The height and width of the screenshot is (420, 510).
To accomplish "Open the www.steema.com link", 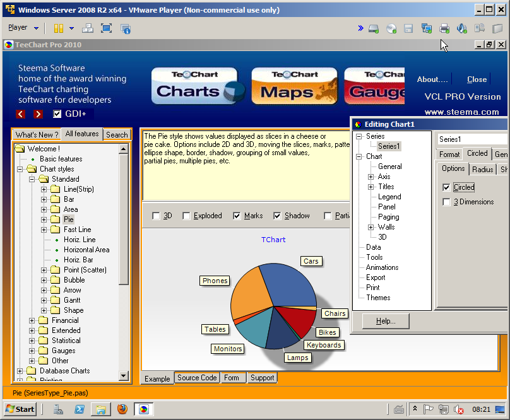I will 462,112.
